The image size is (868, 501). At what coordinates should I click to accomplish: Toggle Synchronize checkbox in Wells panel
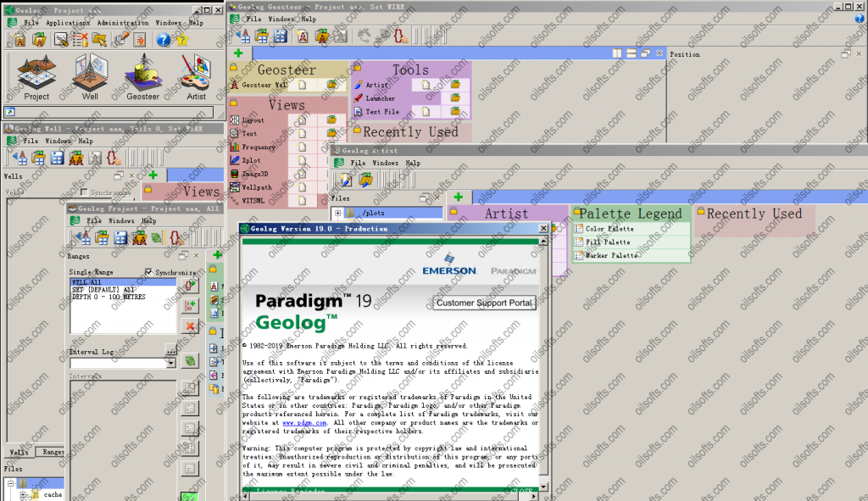84,192
